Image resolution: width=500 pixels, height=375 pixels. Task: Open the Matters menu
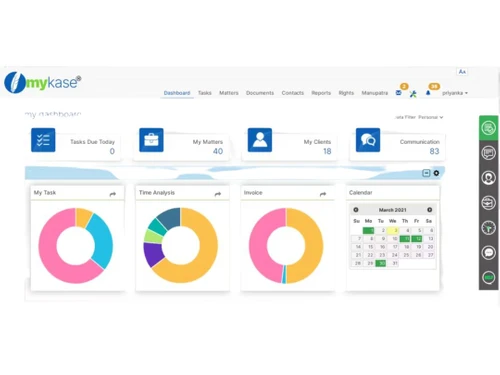coord(229,93)
